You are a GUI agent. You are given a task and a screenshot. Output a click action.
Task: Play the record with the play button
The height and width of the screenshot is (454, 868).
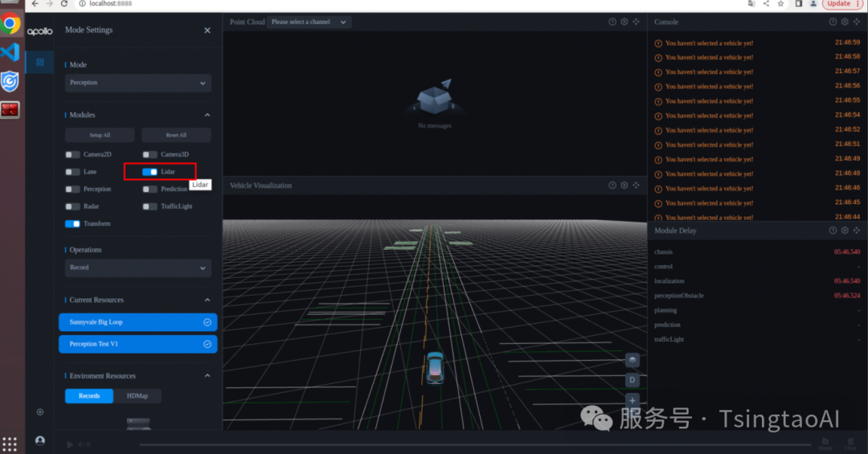[70, 444]
